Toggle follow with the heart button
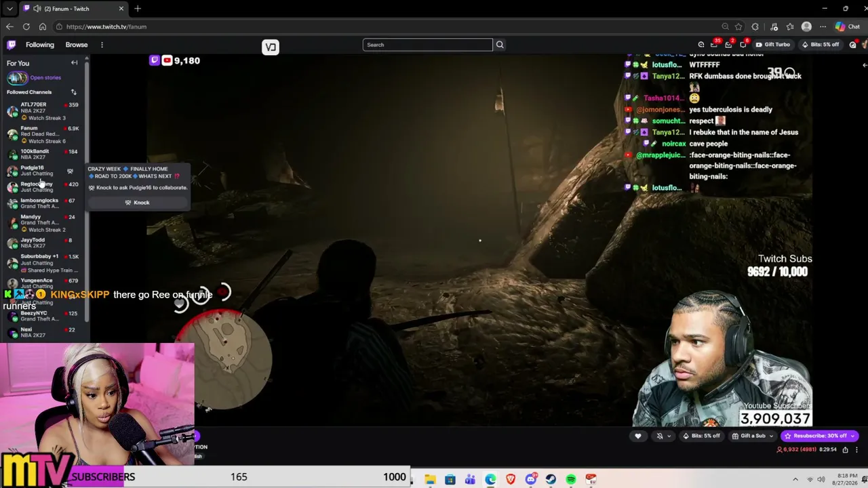 coord(637,436)
